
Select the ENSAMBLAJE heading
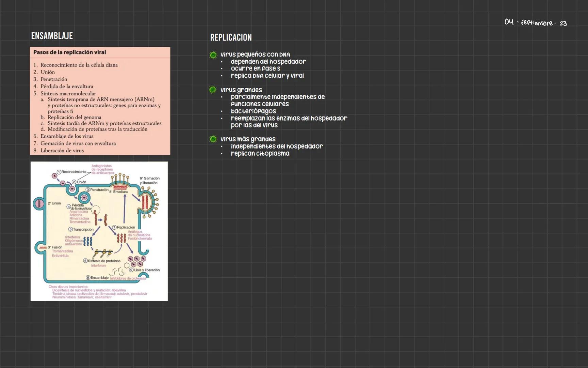click(52, 36)
